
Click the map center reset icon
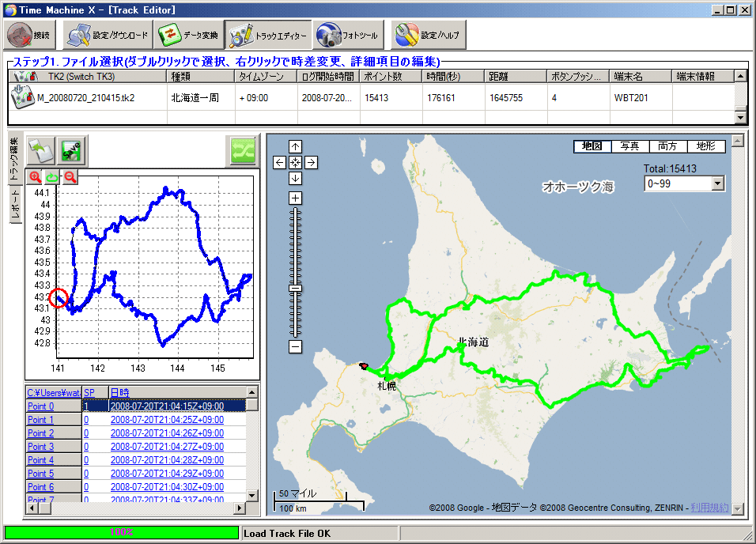coord(296,163)
